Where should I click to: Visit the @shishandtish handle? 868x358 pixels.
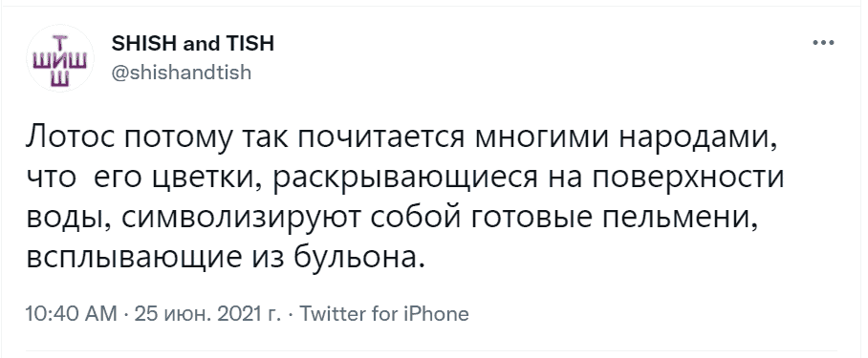click(182, 73)
